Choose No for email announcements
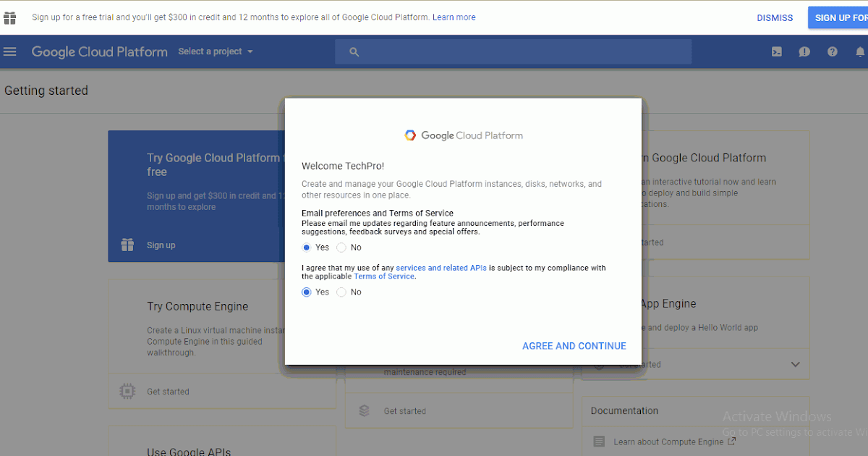 tap(341, 247)
